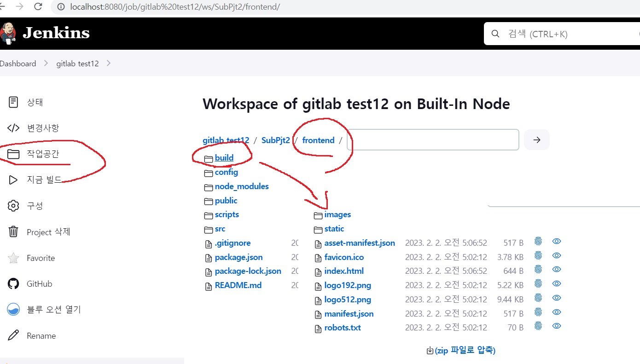Click the trash icon for Project 삭제

[14, 231]
